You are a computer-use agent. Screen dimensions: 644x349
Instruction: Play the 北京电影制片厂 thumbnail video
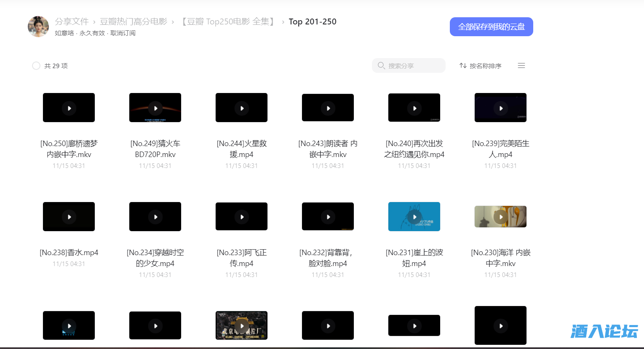pos(241,325)
